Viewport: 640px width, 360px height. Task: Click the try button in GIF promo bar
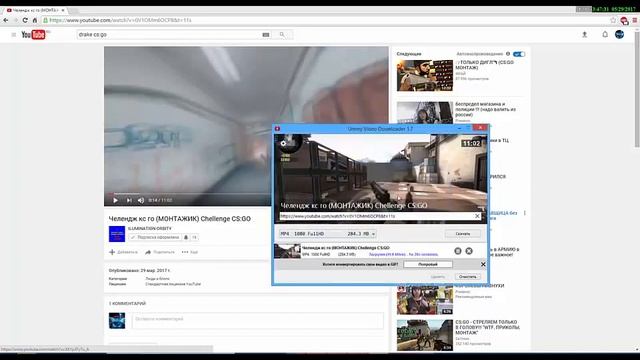[428, 264]
